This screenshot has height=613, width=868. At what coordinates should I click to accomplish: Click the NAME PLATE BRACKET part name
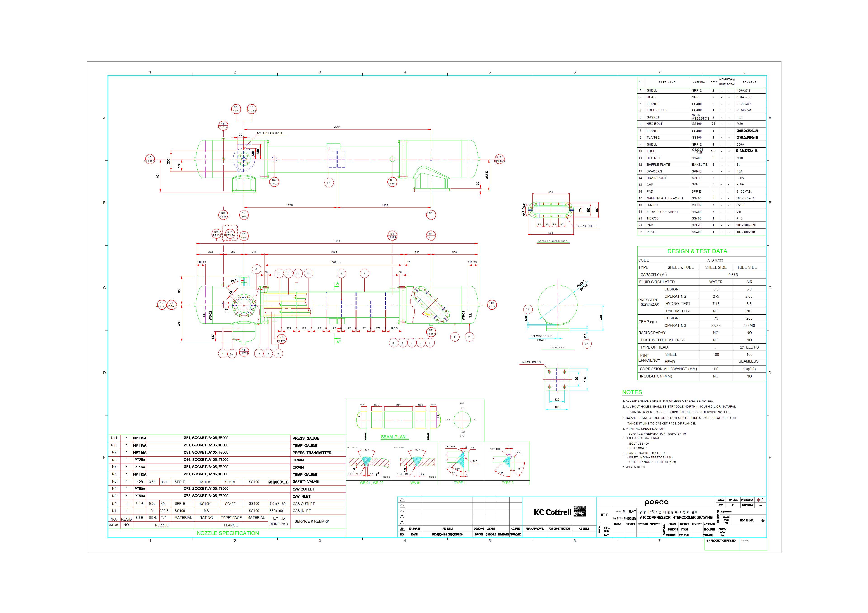(665, 198)
